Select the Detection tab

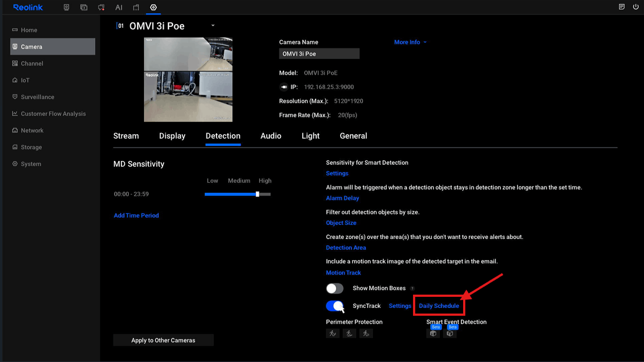[223, 136]
